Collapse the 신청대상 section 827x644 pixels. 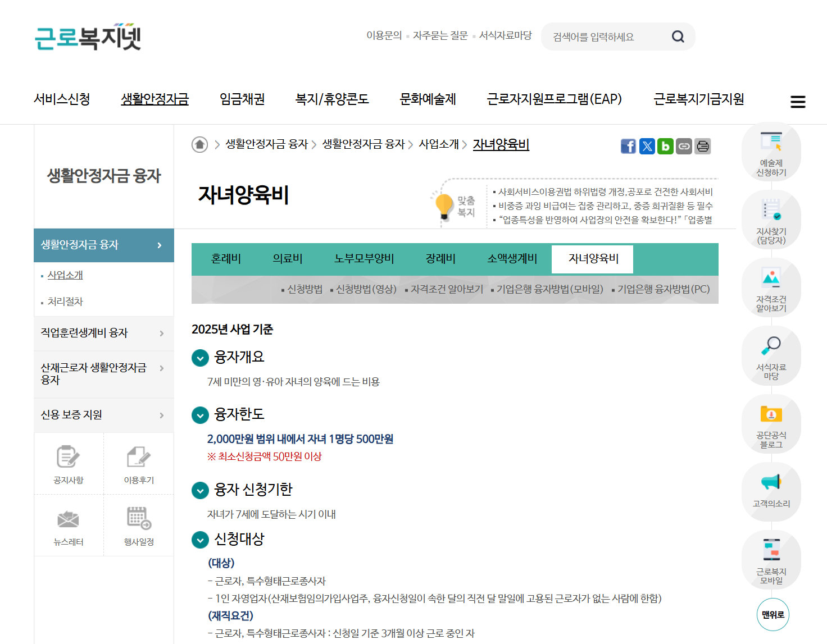200,540
